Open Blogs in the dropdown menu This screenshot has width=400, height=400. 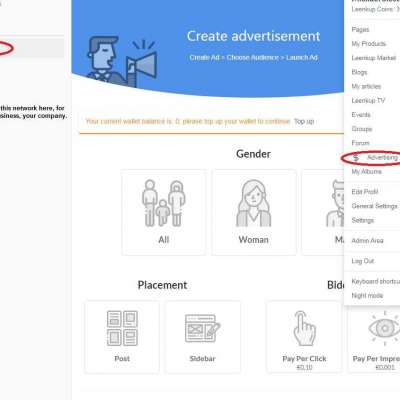click(x=359, y=72)
